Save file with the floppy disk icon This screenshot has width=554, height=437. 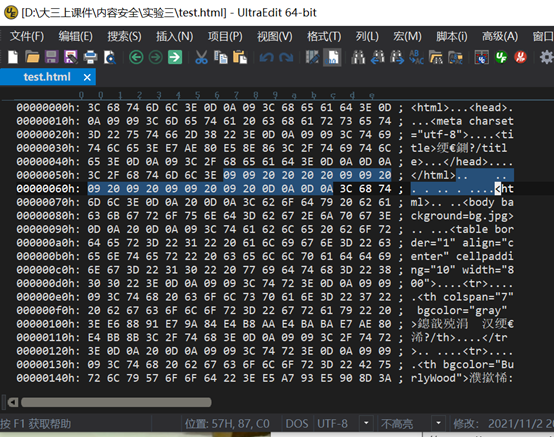coord(52,57)
